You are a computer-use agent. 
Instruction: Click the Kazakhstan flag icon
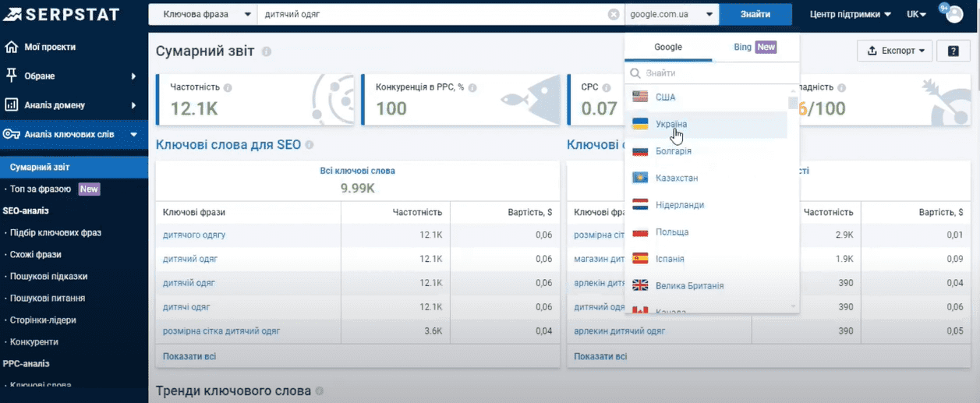(x=640, y=178)
